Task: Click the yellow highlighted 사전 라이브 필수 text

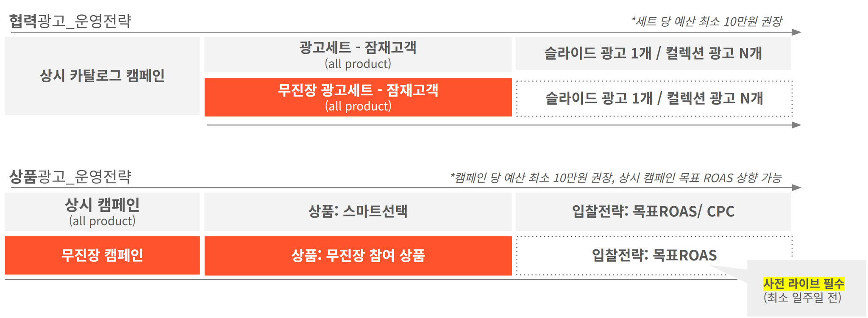Action: pyautogui.click(x=804, y=283)
